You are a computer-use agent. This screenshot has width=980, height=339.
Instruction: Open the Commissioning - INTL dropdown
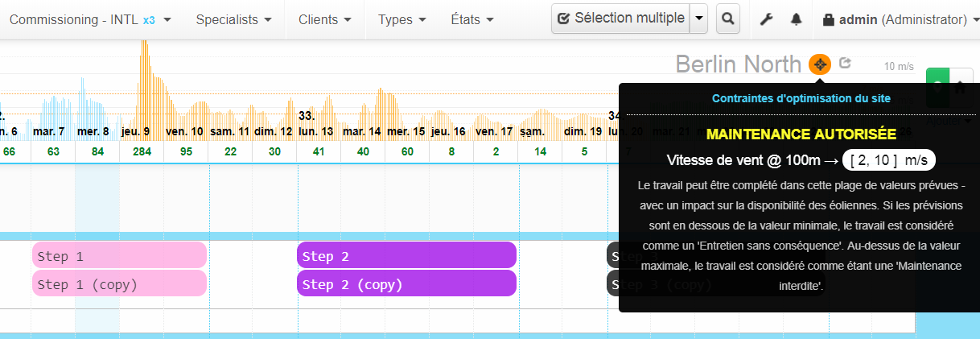(90, 19)
